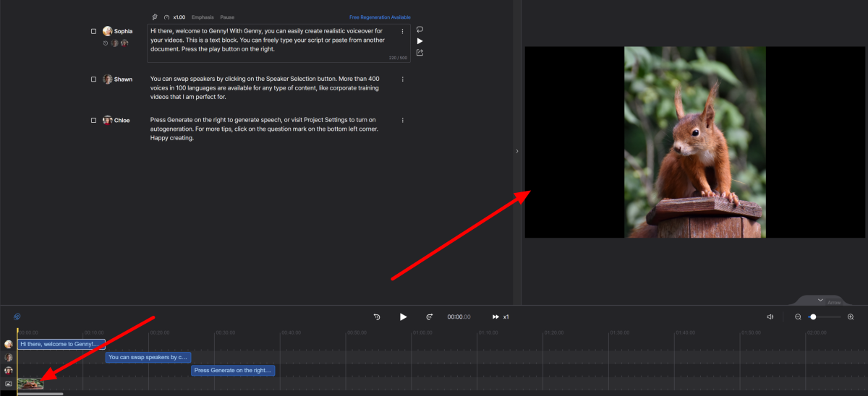Open the three-dot menu for Shawn's block
This screenshot has height=396, width=868.
(x=403, y=79)
